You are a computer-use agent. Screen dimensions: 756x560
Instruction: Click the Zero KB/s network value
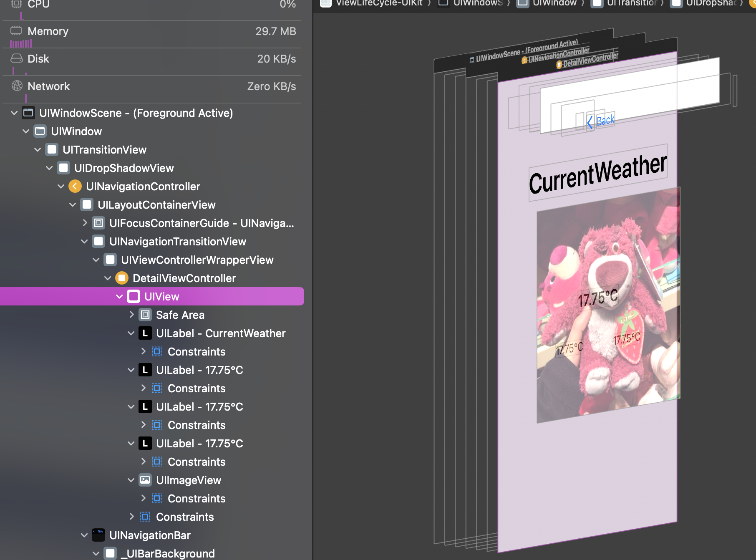(271, 86)
